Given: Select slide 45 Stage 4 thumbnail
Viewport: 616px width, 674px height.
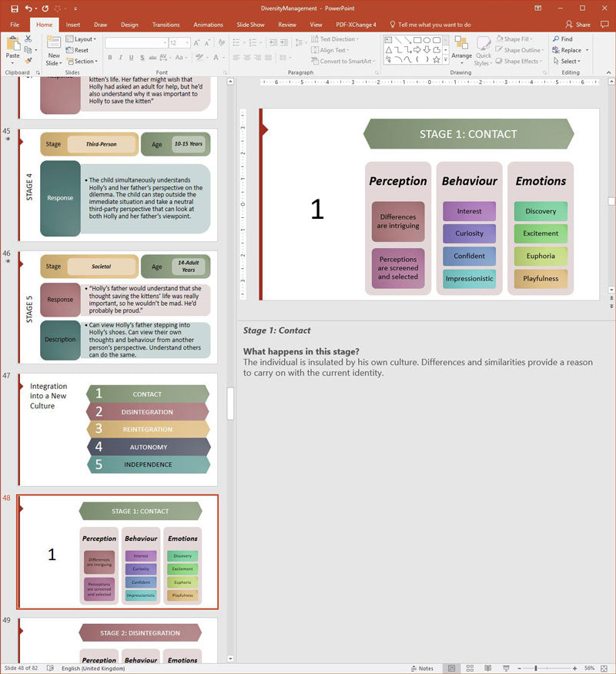Looking at the screenshot, I should [118, 185].
